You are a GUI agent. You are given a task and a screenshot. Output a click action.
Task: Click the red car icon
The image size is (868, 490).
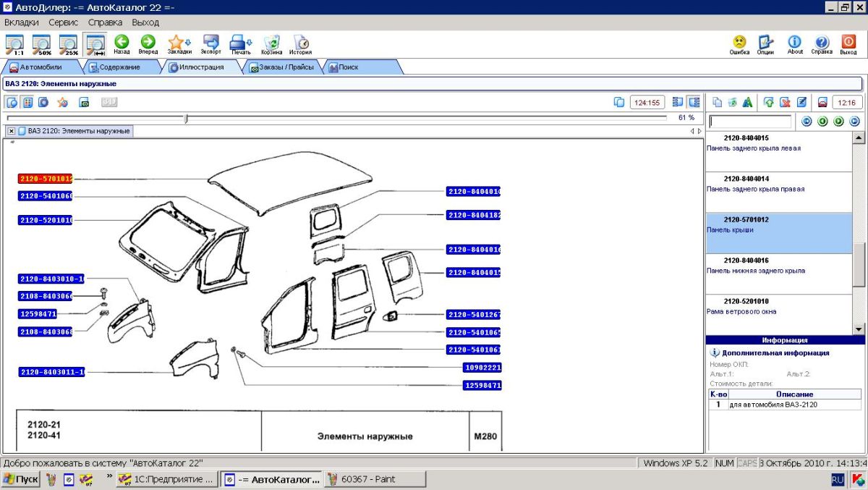(x=822, y=102)
